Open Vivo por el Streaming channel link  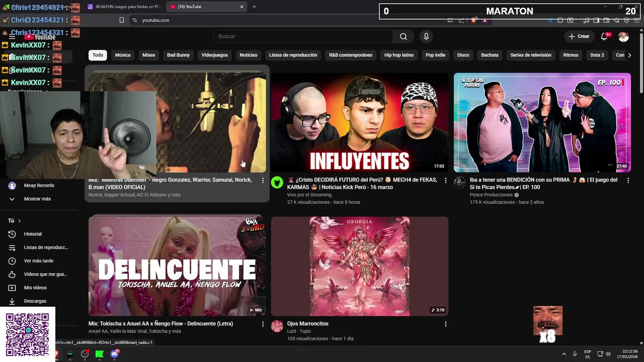click(309, 195)
